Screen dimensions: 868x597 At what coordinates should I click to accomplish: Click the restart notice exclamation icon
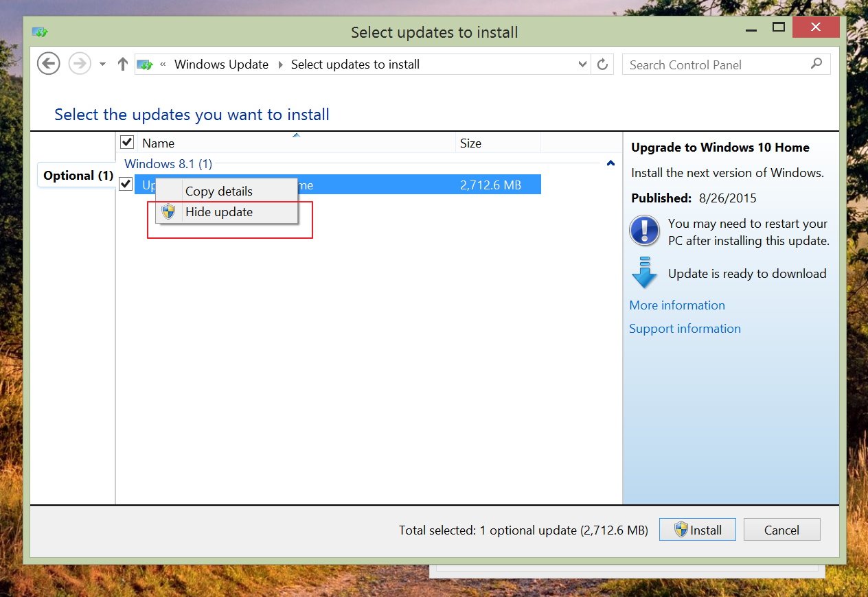pos(644,231)
